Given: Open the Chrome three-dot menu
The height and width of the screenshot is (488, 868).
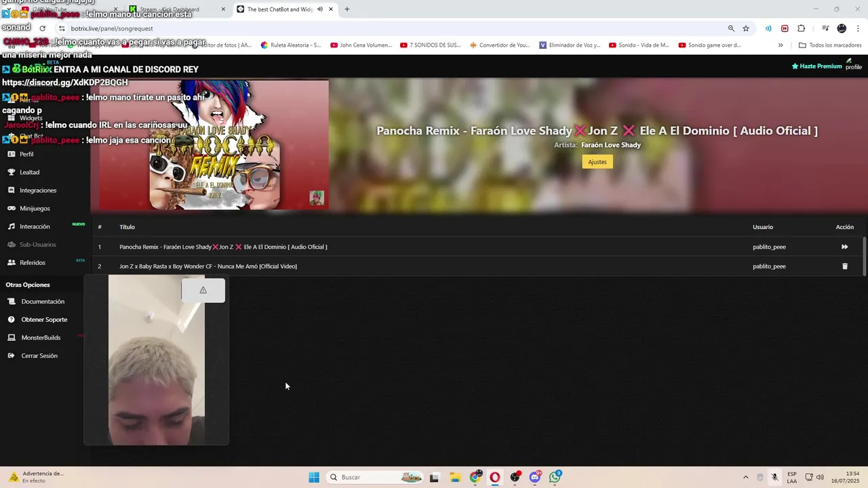Looking at the screenshot, I should click(858, 28).
